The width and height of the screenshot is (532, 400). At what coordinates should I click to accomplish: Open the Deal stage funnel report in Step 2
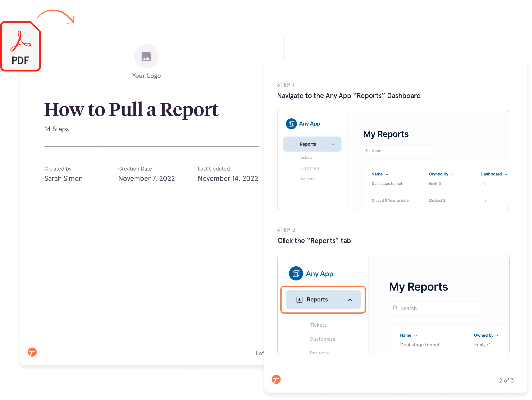point(419,345)
